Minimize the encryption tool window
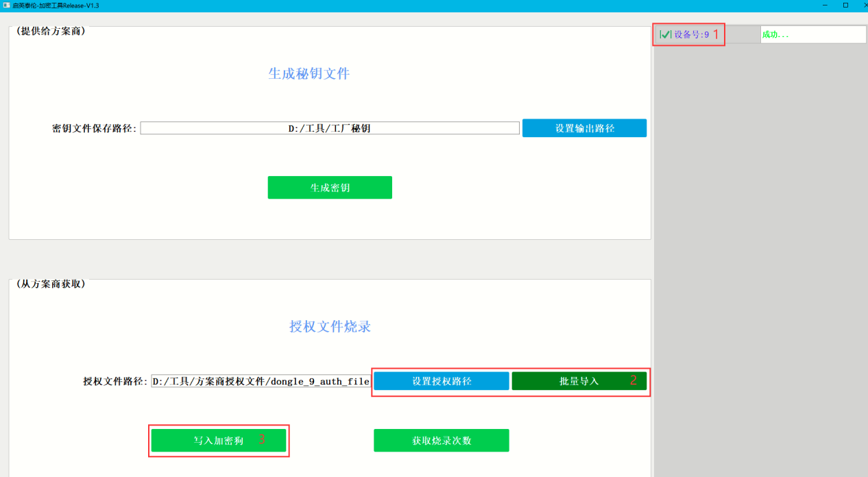Screen dimensions: 868x477 click(823, 5)
